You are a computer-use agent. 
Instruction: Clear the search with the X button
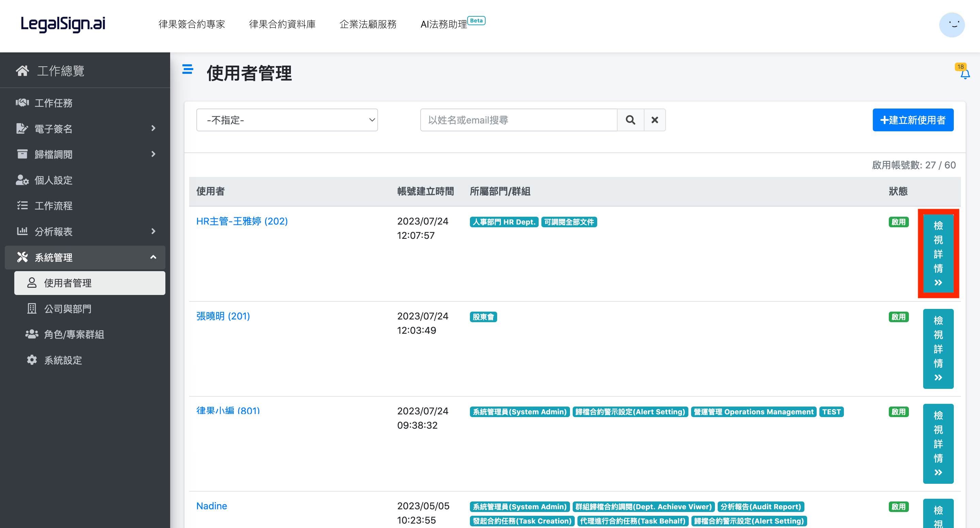click(x=655, y=120)
